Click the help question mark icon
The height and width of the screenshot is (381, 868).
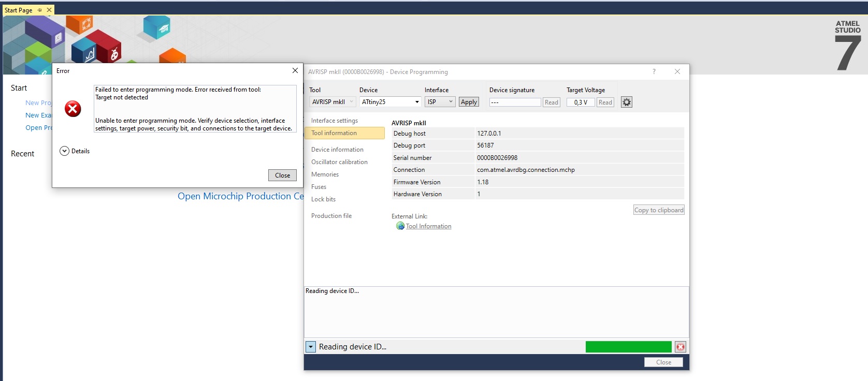[654, 71]
